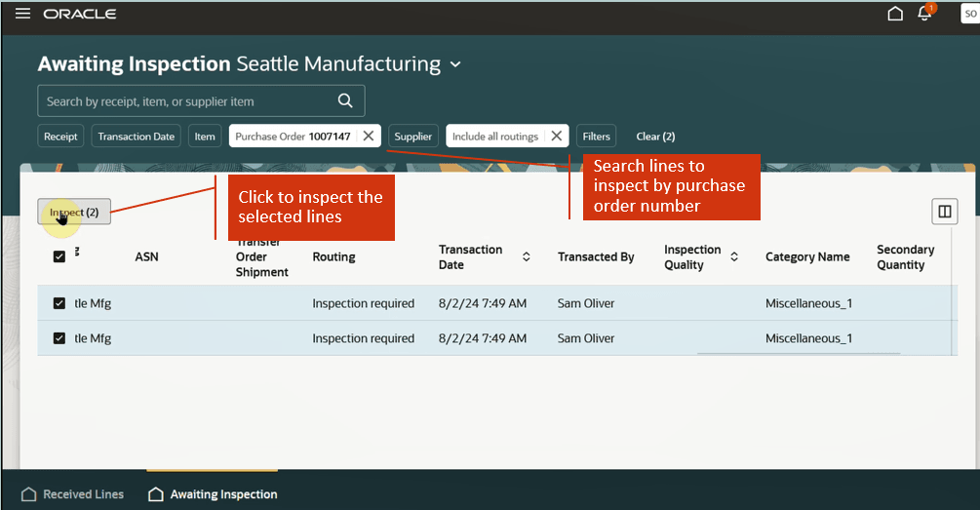980x510 pixels.
Task: Open the Supplier filter dropdown
Action: (x=412, y=137)
